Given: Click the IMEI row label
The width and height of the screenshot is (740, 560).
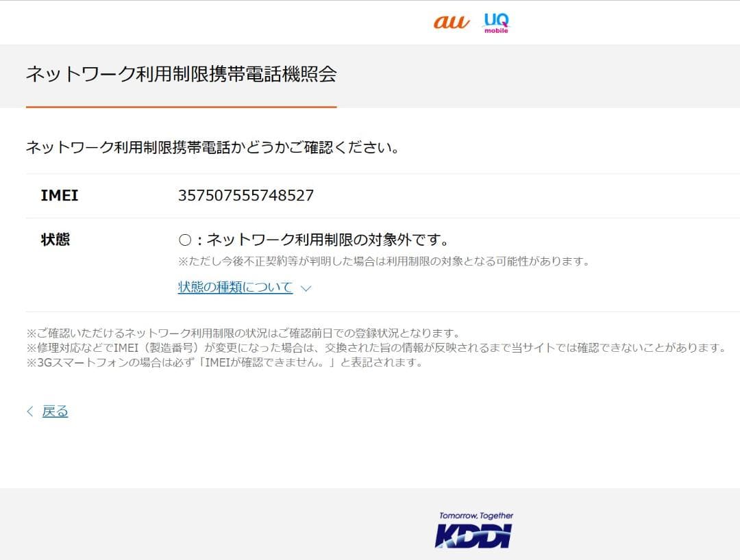Looking at the screenshot, I should pos(60,195).
